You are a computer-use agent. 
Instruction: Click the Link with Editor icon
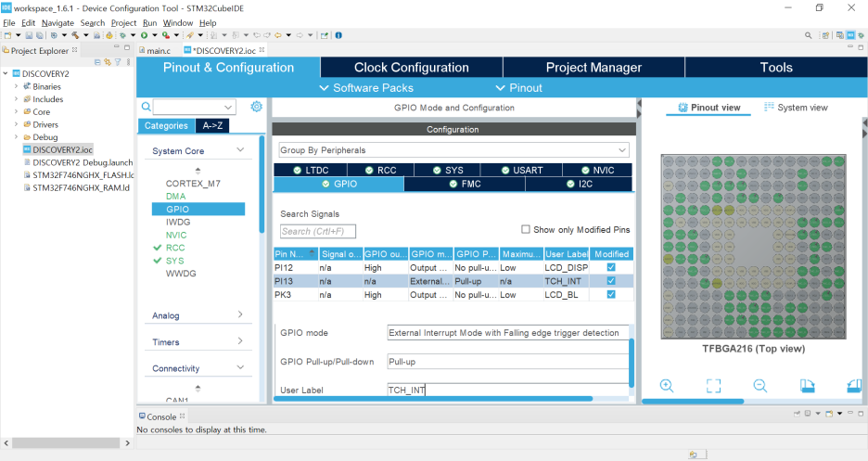(x=108, y=62)
